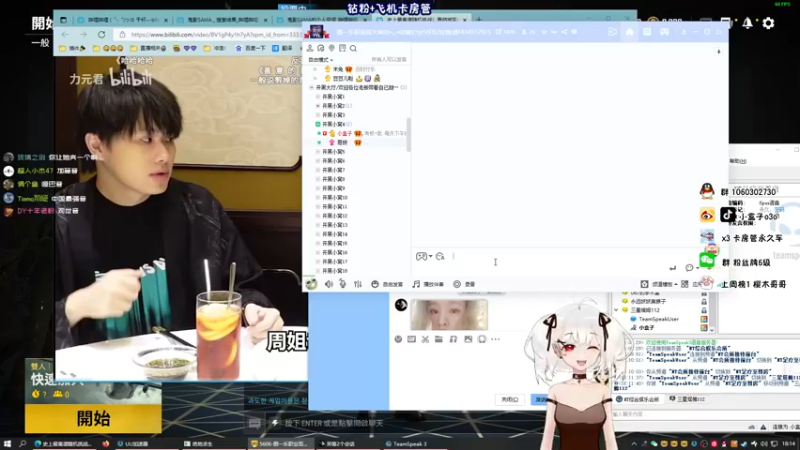Click the 開始 start game button

(93, 418)
